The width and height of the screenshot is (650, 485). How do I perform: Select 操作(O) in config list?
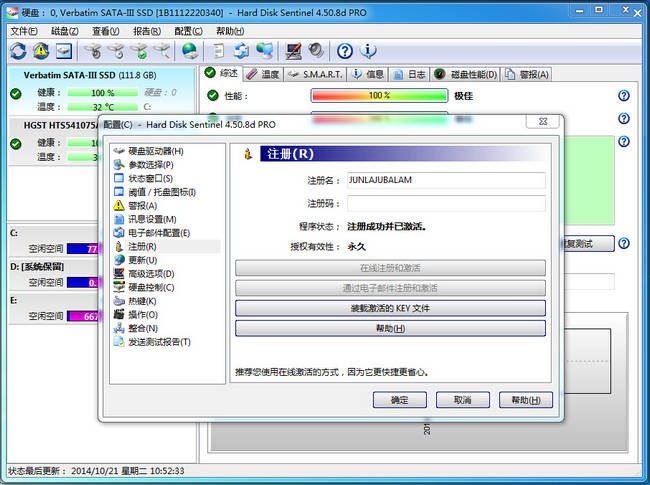tap(136, 315)
